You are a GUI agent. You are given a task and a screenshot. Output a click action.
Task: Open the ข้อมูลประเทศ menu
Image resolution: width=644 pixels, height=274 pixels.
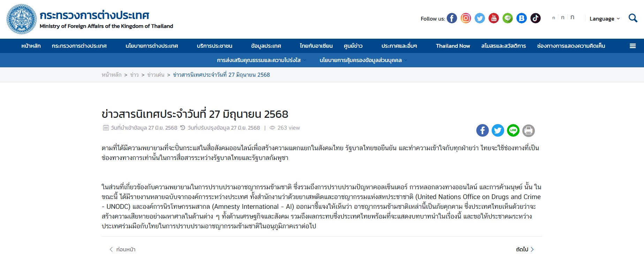point(266,46)
